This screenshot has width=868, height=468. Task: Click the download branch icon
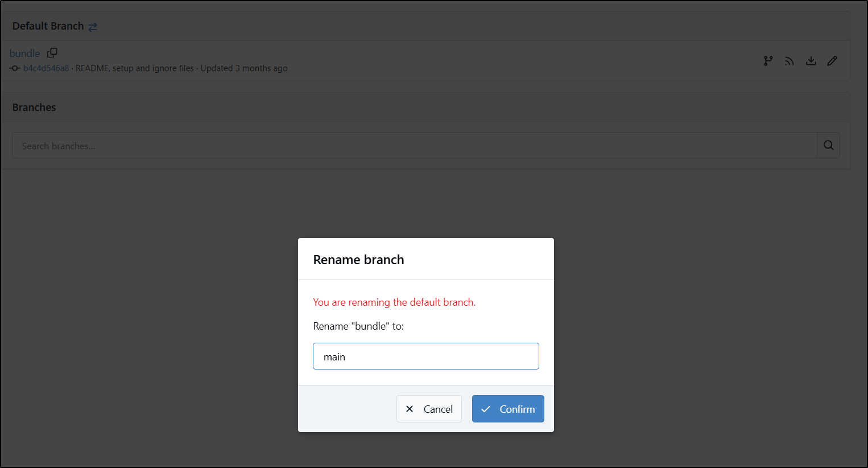tap(811, 61)
